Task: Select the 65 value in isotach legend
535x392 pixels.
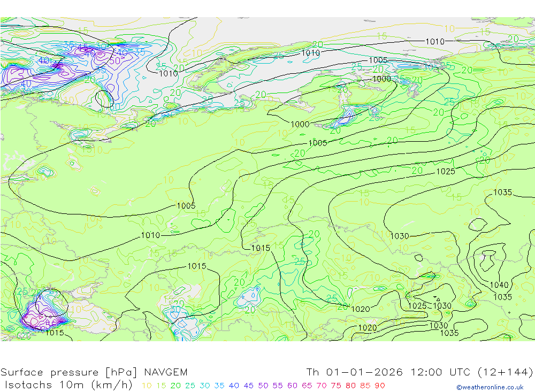Action: pos(307,386)
